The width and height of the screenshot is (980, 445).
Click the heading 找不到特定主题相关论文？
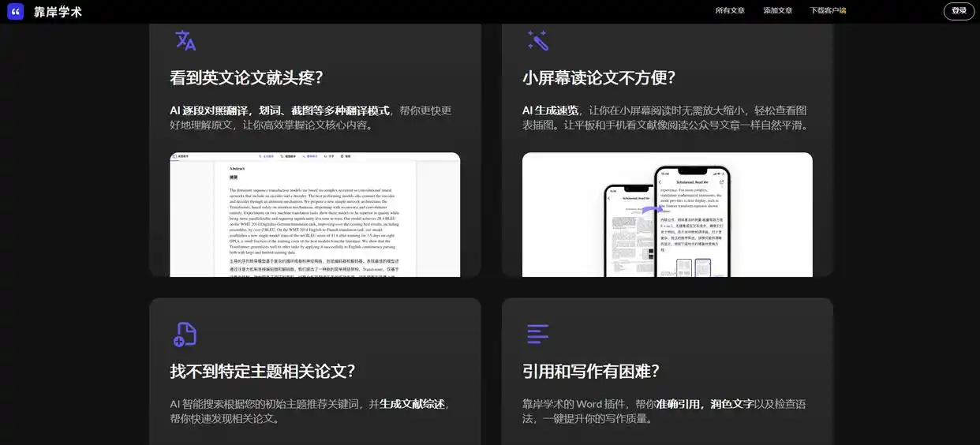pos(263,371)
